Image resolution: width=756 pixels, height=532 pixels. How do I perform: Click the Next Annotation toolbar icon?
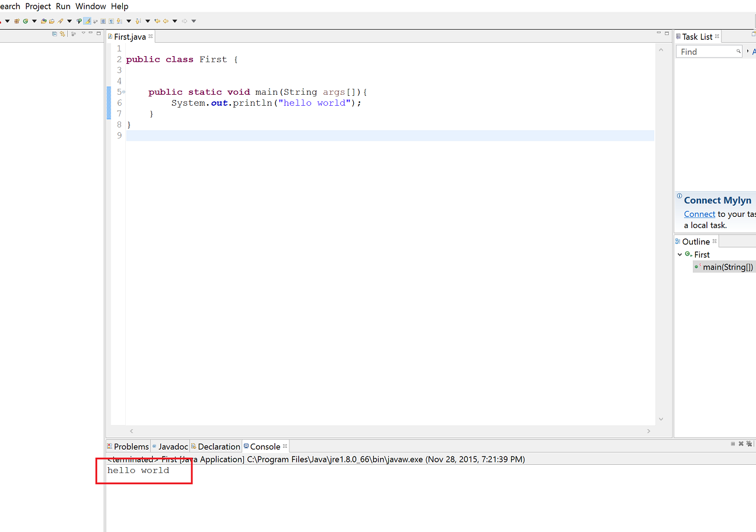[119, 21]
